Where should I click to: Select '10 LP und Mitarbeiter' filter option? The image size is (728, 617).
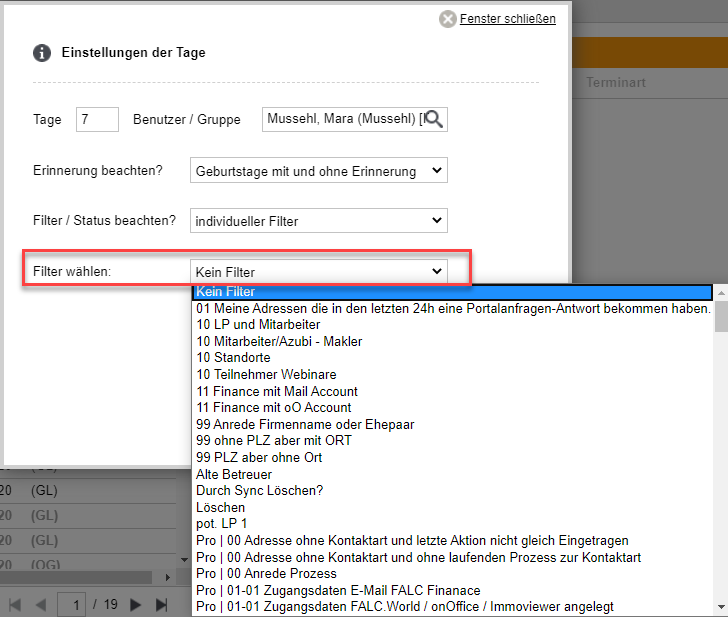point(258,325)
